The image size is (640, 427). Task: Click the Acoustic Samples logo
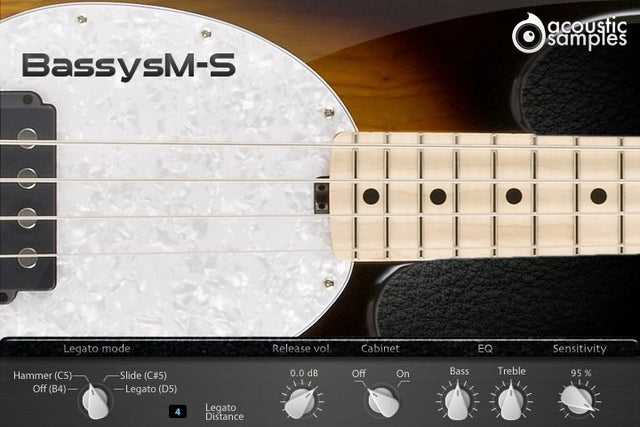coord(571,32)
